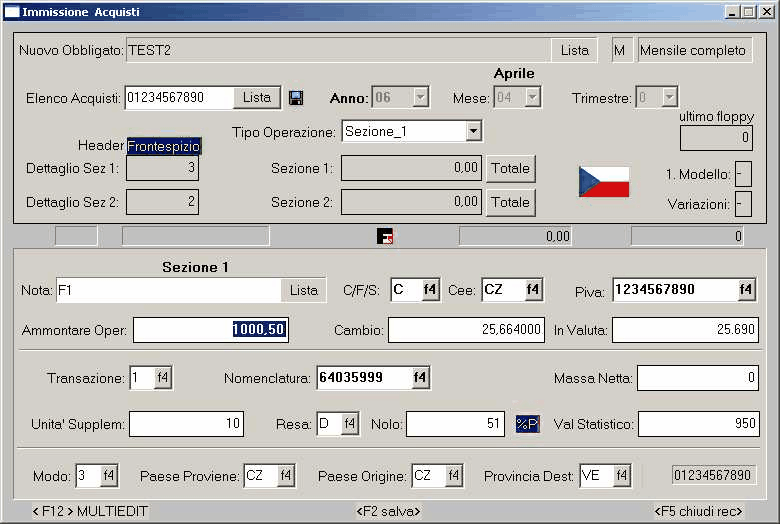Click the Cambio exchange rate field
Screen dimensions: 780x524
467,329
